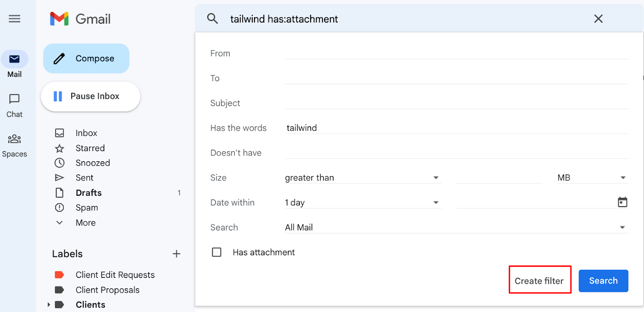Open the calendar date picker icon
644x312 pixels.
pos(622,202)
